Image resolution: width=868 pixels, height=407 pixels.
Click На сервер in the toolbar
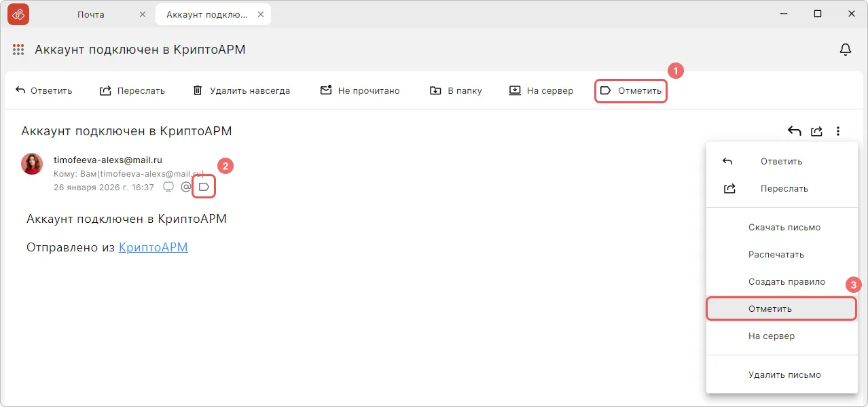[x=541, y=90]
